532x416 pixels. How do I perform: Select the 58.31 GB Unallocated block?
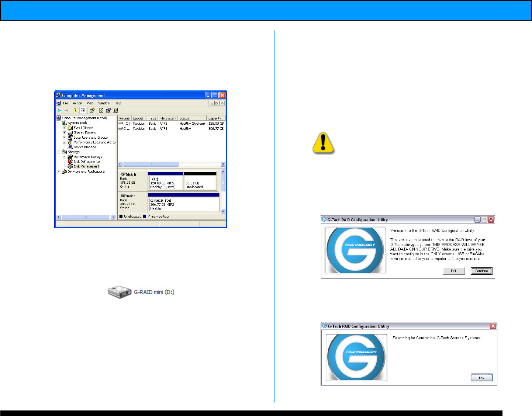pyautogui.click(x=200, y=181)
